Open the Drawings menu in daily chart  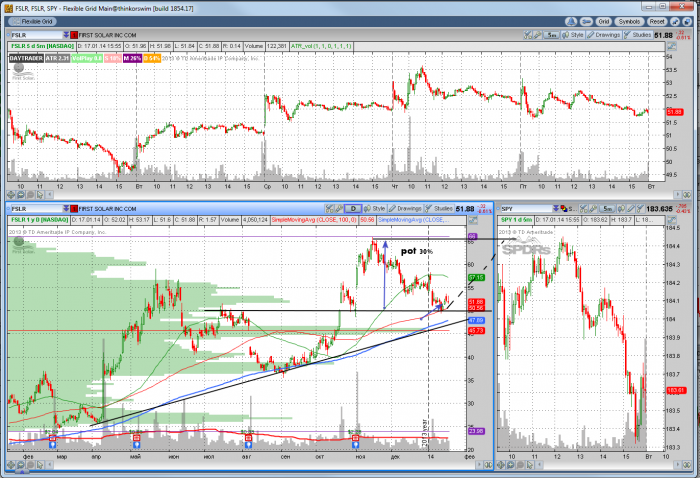405,208
